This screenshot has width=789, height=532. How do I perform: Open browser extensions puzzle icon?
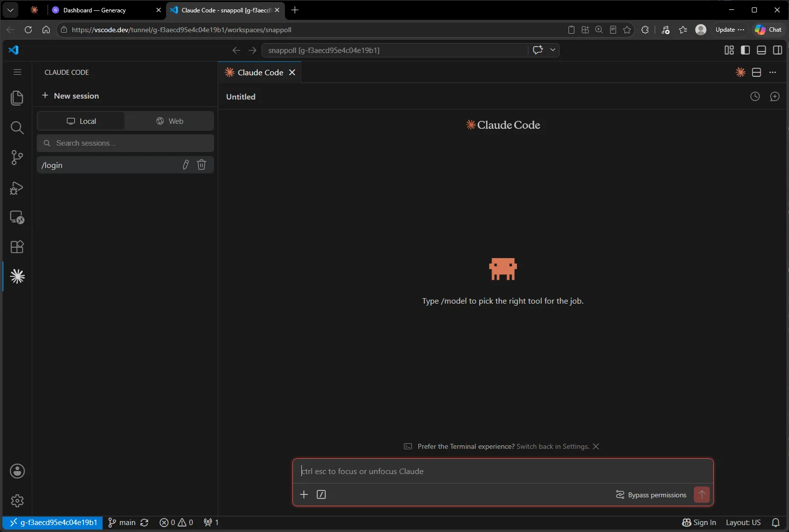coord(645,30)
